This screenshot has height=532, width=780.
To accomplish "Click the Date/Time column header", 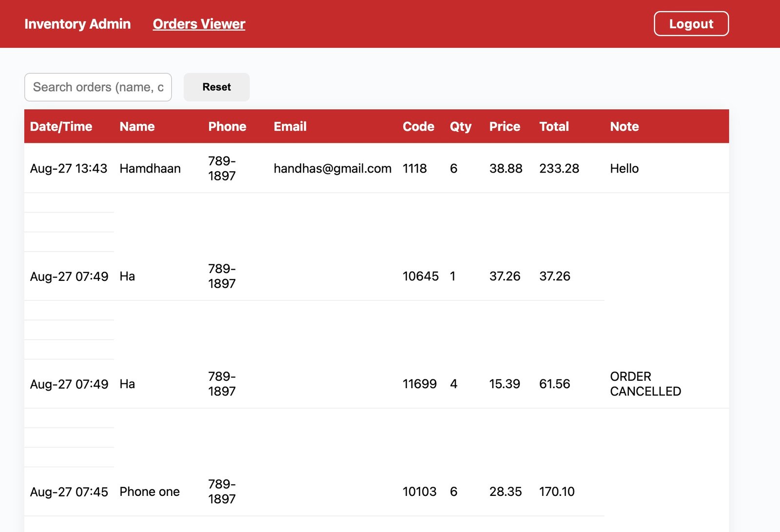I will click(61, 126).
